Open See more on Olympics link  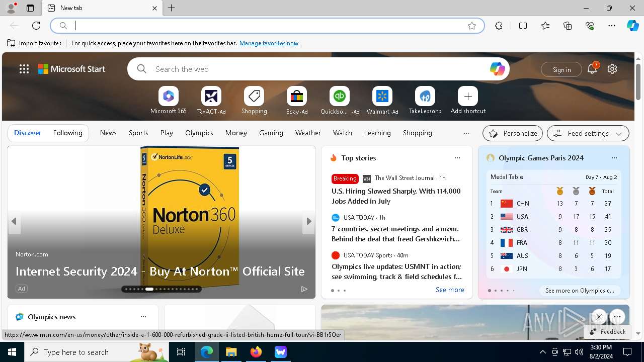pyautogui.click(x=580, y=290)
